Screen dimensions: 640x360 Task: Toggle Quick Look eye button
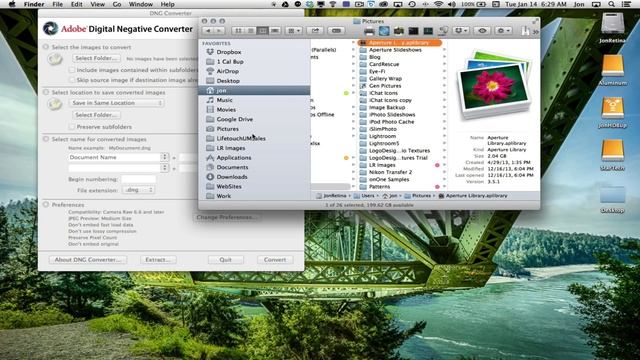click(x=482, y=31)
